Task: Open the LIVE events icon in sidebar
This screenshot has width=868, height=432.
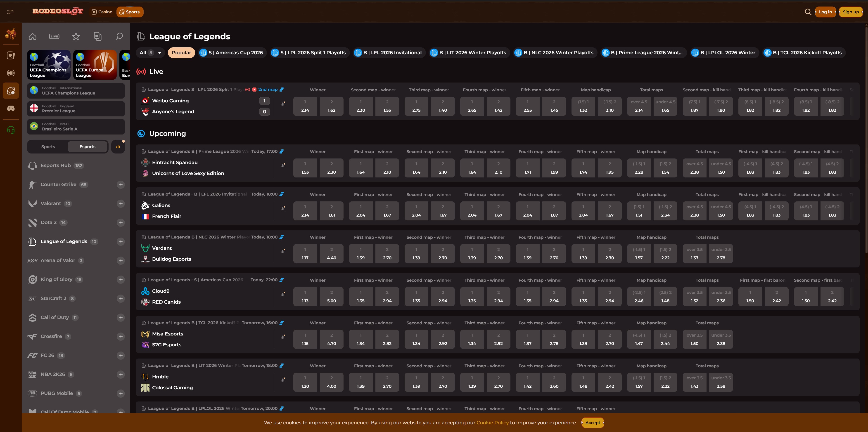Action: click(x=54, y=36)
